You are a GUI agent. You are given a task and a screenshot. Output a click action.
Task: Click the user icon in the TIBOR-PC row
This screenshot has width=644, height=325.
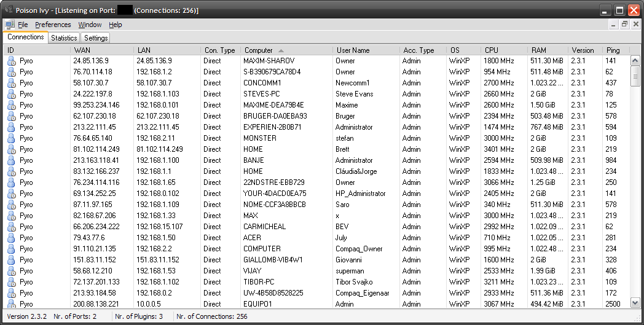click(12, 282)
